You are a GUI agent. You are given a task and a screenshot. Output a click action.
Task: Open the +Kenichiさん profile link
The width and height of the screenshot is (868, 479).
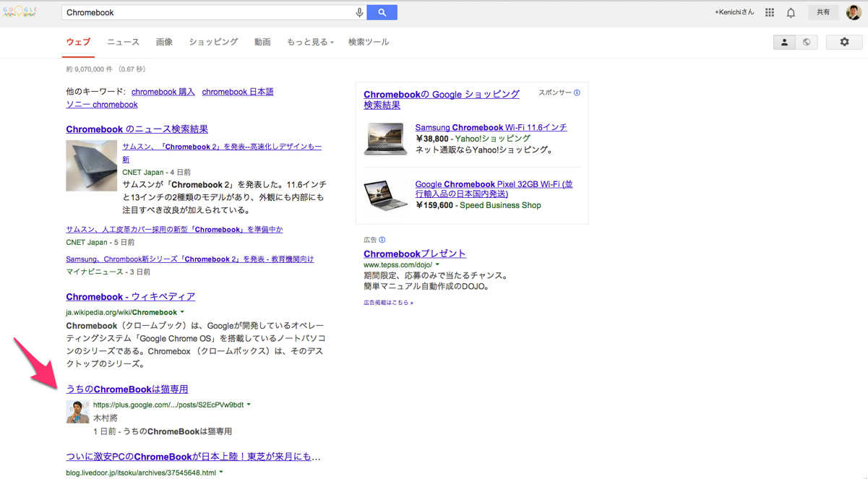coord(734,12)
